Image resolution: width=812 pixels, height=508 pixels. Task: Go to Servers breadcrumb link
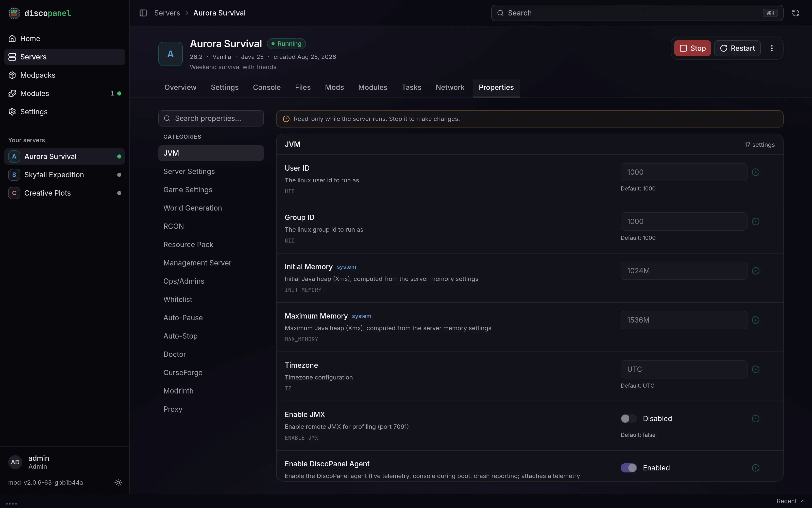167,13
